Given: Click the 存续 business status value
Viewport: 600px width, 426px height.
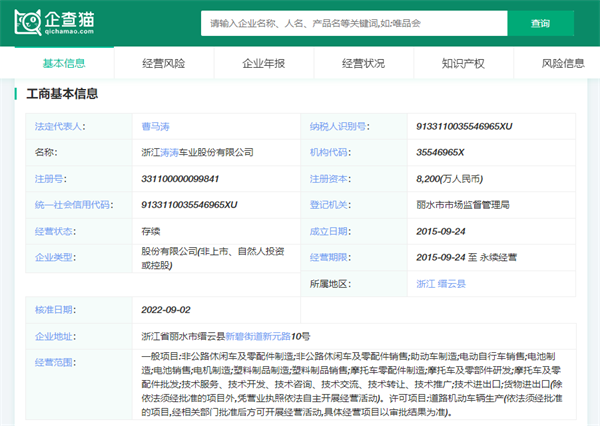Looking at the screenshot, I should 151,231.
